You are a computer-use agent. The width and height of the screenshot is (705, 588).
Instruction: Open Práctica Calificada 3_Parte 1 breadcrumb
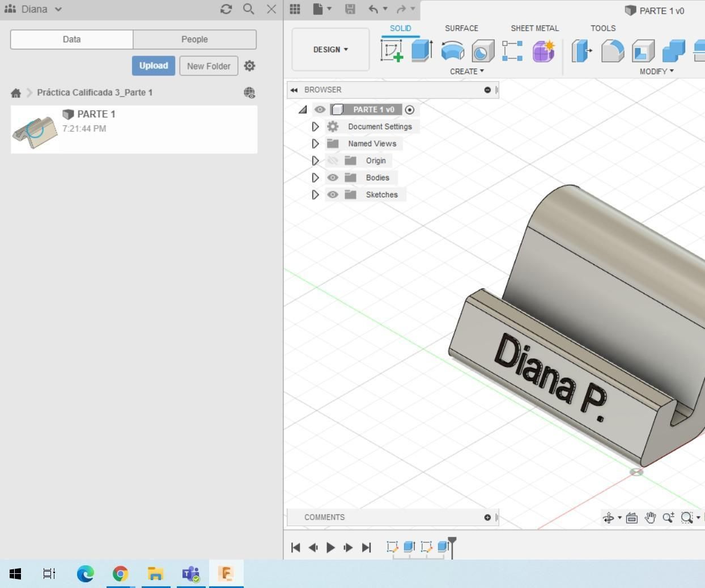[95, 92]
